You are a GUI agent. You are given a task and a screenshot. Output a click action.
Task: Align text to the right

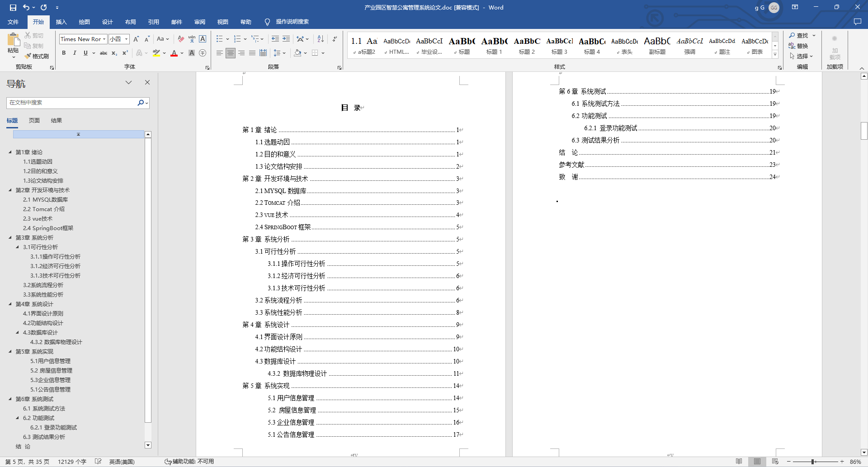(x=241, y=53)
